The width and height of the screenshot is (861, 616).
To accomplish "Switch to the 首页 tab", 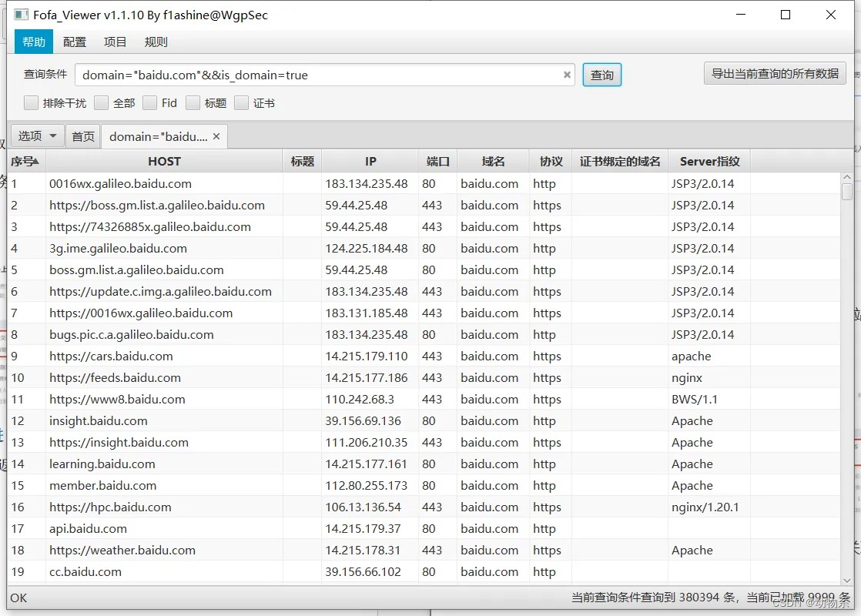I will coord(83,136).
